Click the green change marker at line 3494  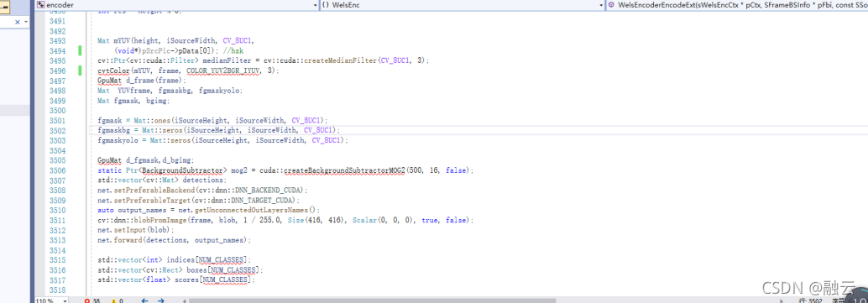tap(81, 51)
